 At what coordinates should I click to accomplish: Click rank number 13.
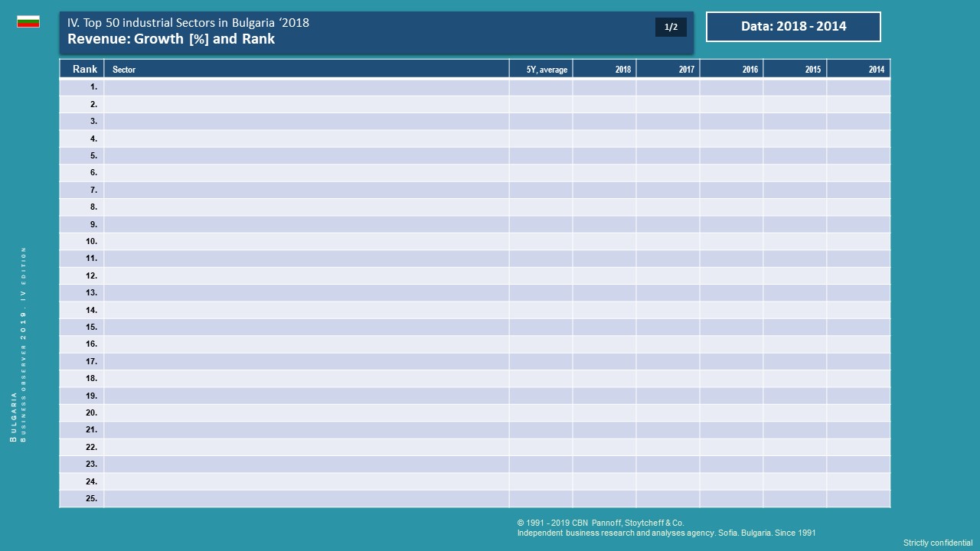pyautogui.click(x=91, y=292)
